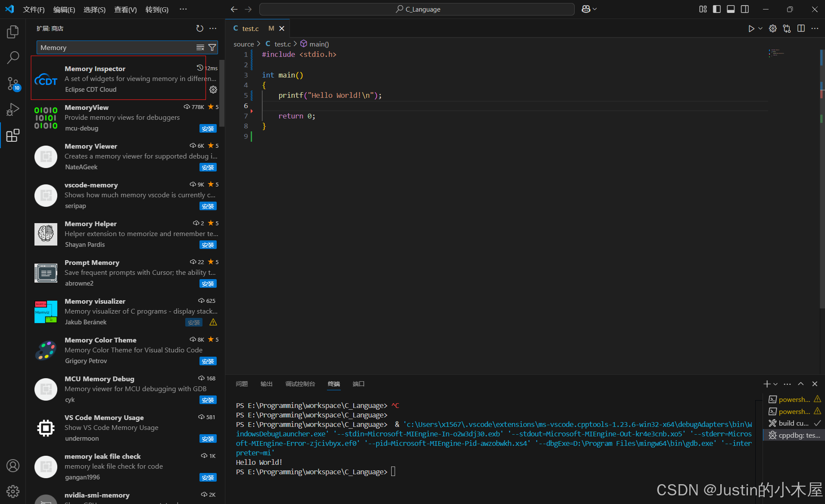Install the MemoryView extension

click(x=208, y=128)
